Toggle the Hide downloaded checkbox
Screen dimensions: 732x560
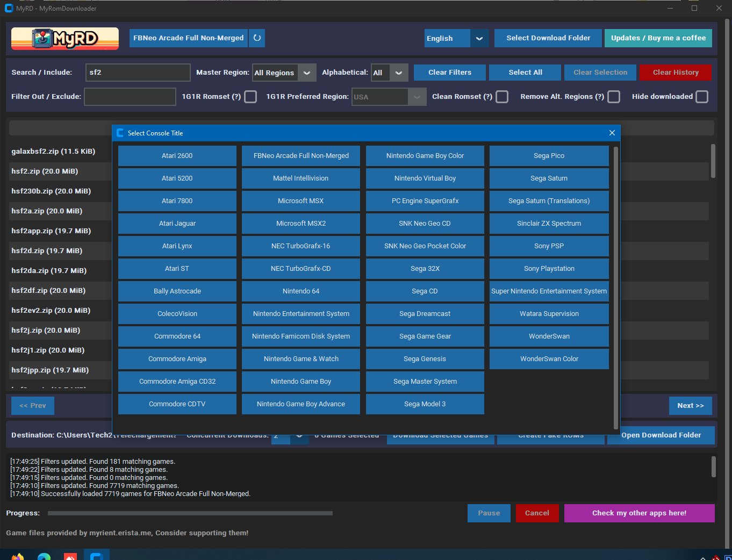(702, 97)
